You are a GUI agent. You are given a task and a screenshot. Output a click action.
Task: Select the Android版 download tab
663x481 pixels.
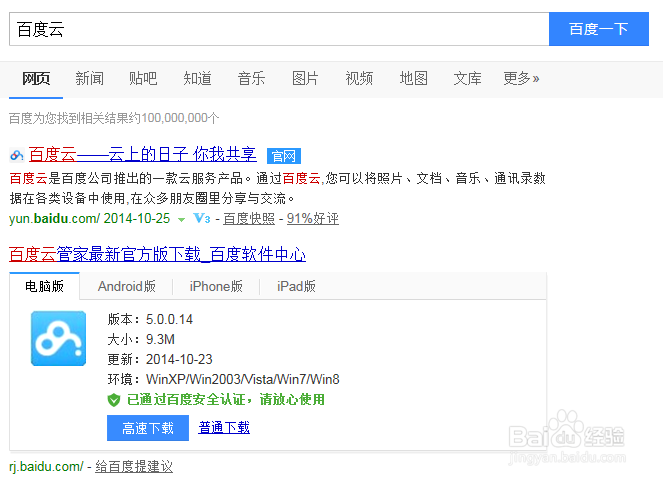pyautogui.click(x=126, y=286)
